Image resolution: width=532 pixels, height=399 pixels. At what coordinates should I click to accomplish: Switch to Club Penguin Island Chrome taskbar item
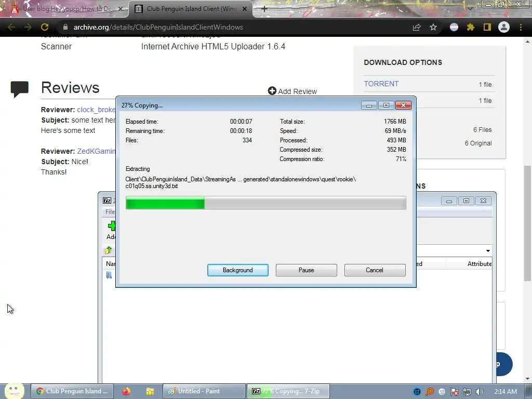pos(72,391)
